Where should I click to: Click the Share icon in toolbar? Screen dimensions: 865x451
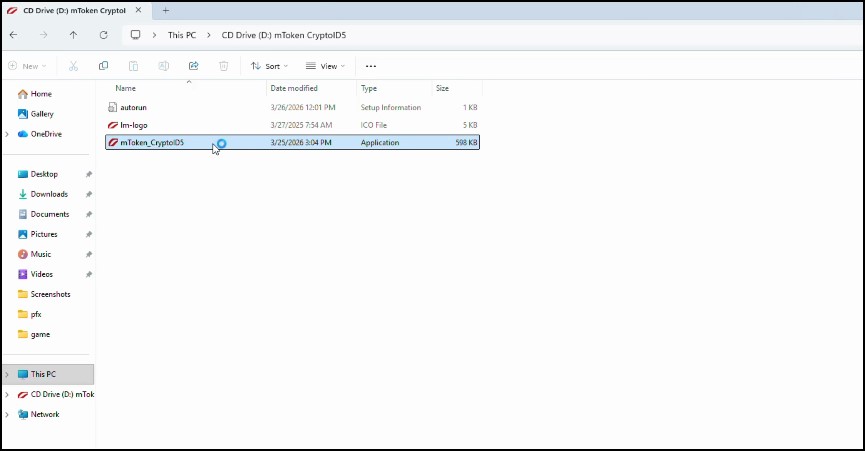[x=194, y=66]
